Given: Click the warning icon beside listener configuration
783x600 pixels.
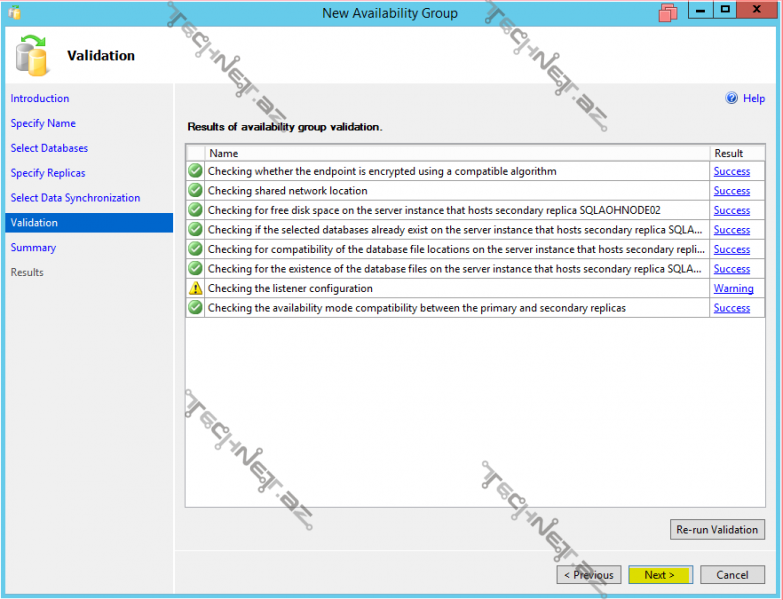Looking at the screenshot, I should pos(195,288).
